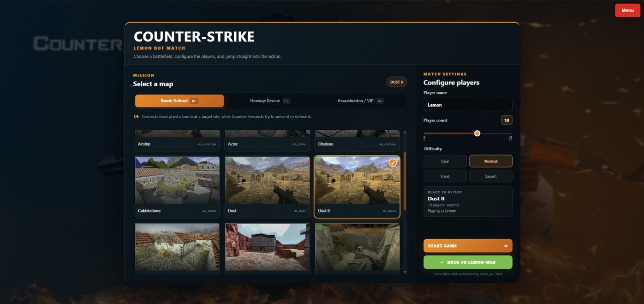Image resolution: width=644 pixels, height=304 pixels.
Task: Click the de_cbble filename label
Action: tap(209, 211)
